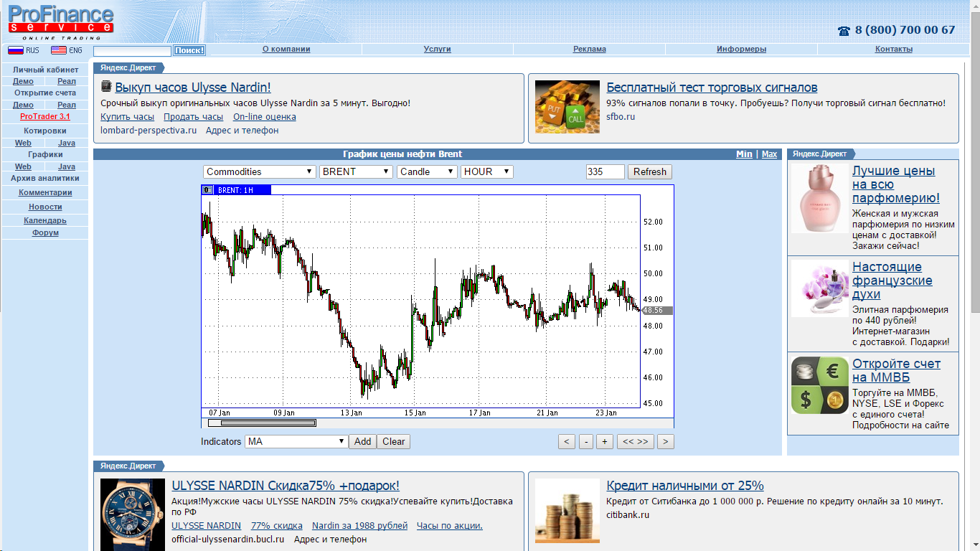Open Лучшие цены на всю парфюмерию ad
The image size is (980, 551).
tap(896, 184)
